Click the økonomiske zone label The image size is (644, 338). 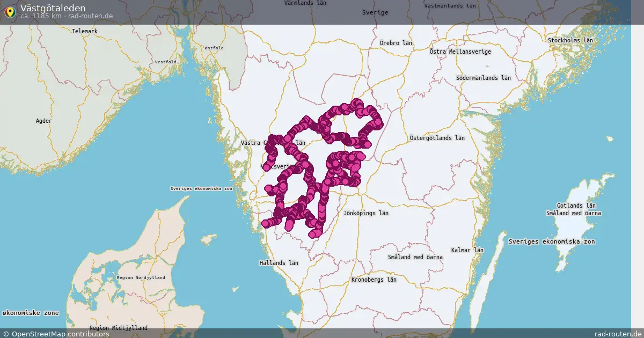click(x=31, y=312)
